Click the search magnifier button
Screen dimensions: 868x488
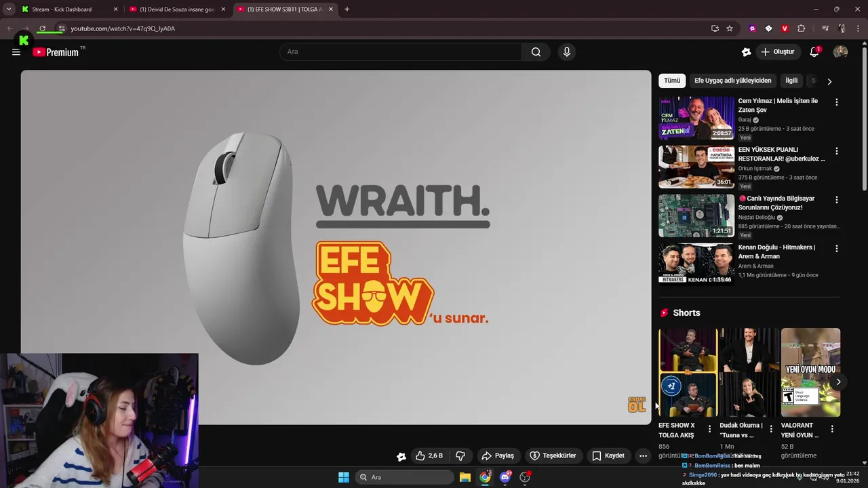click(536, 52)
